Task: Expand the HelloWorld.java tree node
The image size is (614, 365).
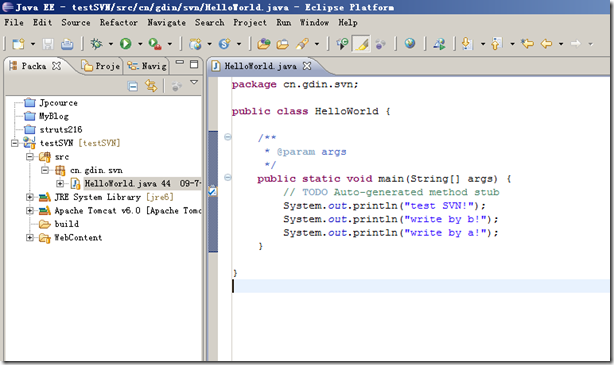Action: [60, 183]
